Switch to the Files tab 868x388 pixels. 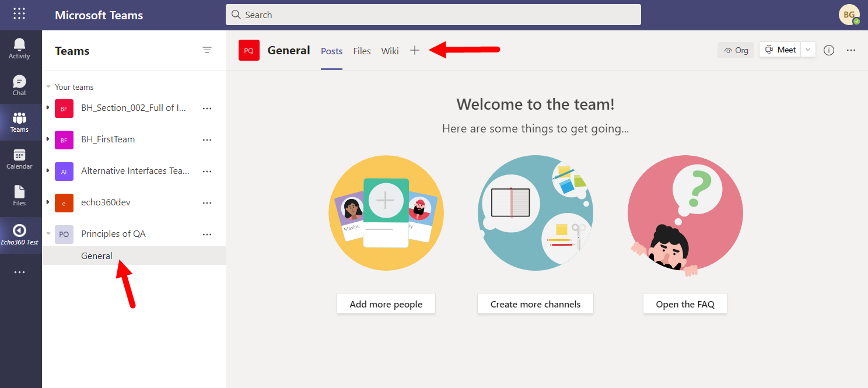point(362,51)
